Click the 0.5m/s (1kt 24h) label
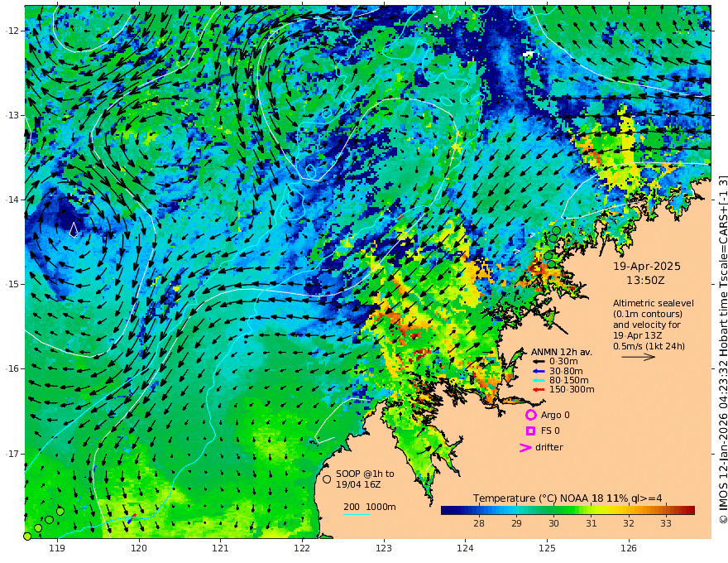 tap(649, 346)
